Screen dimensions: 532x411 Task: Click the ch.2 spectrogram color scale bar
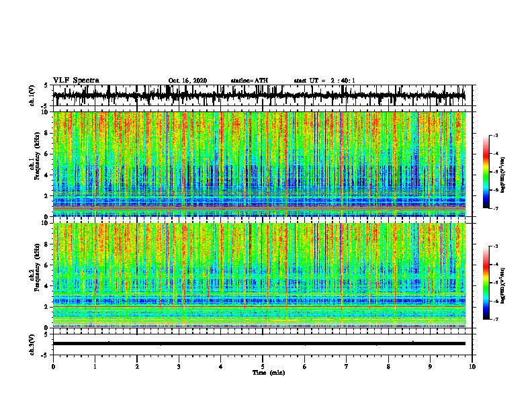click(x=486, y=283)
